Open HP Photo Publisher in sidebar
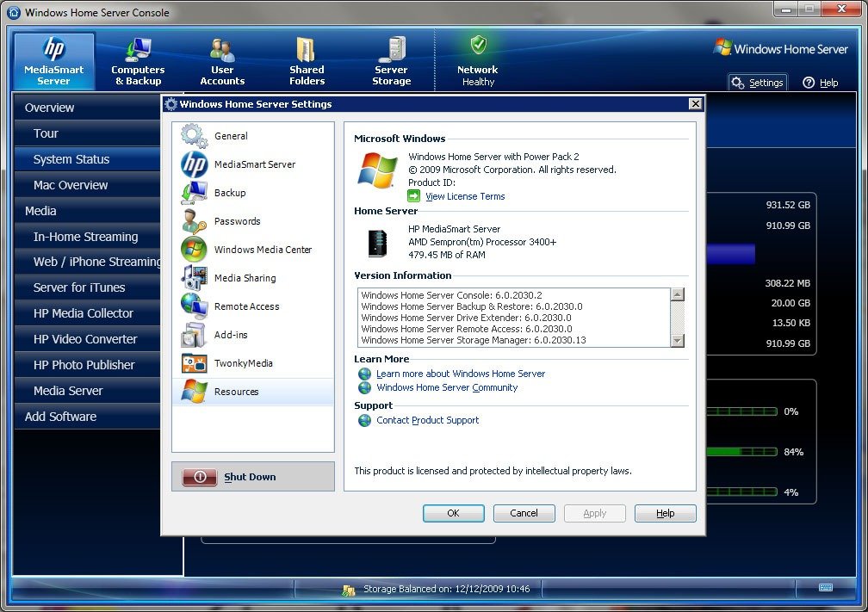 (87, 365)
